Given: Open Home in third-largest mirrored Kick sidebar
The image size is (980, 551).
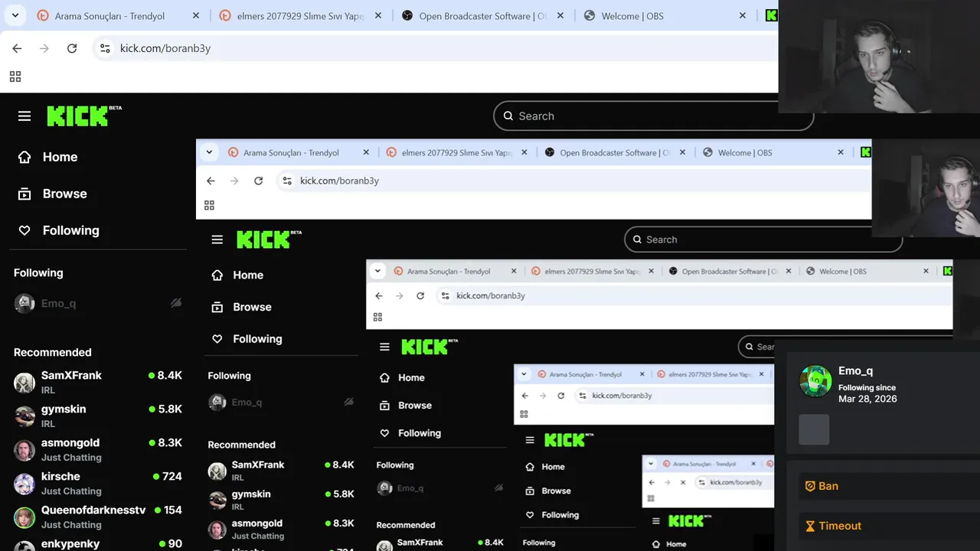Looking at the screenshot, I should click(x=403, y=377).
